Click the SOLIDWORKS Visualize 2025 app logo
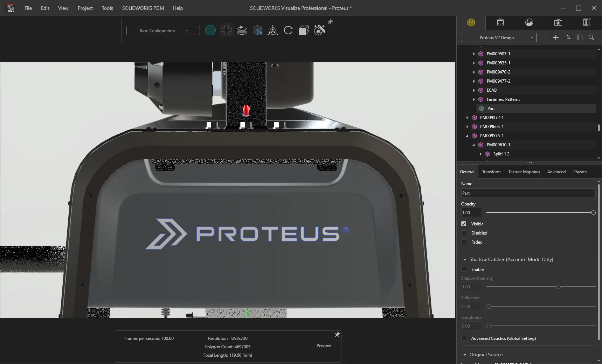 coord(11,8)
